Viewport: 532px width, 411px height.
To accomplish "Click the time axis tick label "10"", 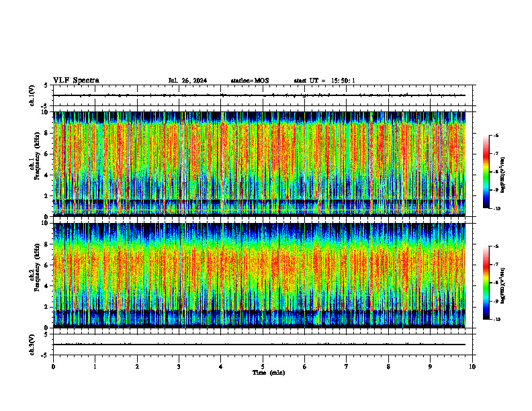I will click(472, 367).
